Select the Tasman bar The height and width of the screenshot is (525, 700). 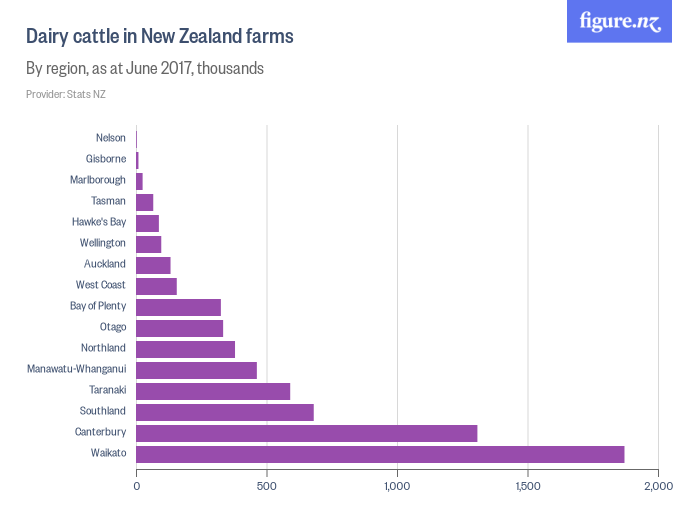144,202
